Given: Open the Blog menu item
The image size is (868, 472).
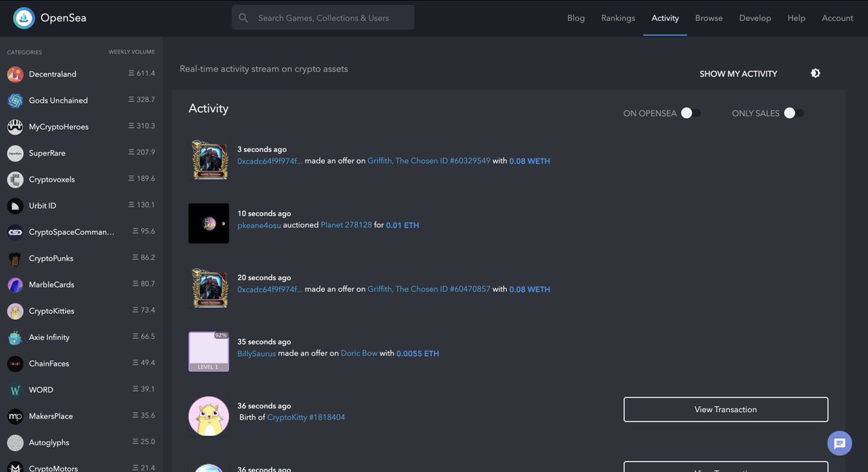Looking at the screenshot, I should pyautogui.click(x=576, y=18).
